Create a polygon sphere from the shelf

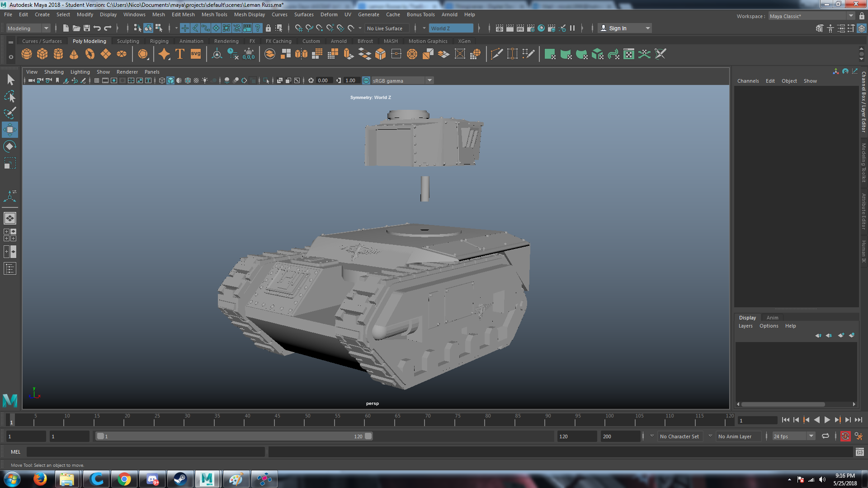pyautogui.click(x=27, y=54)
